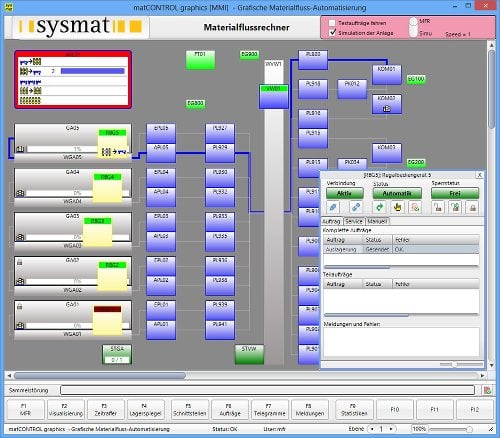Click the pallet icon inside the KOM02 block
The height and width of the screenshot is (438, 500).
point(387,109)
